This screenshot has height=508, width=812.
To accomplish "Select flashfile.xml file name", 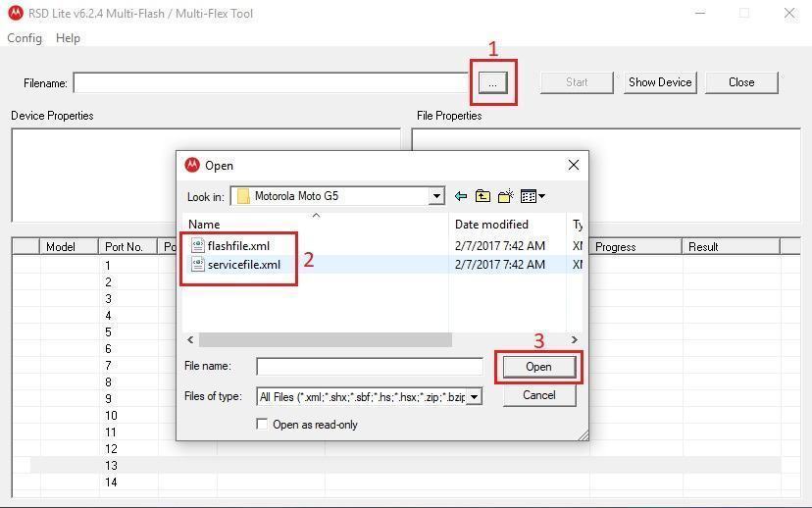I will click(238, 245).
